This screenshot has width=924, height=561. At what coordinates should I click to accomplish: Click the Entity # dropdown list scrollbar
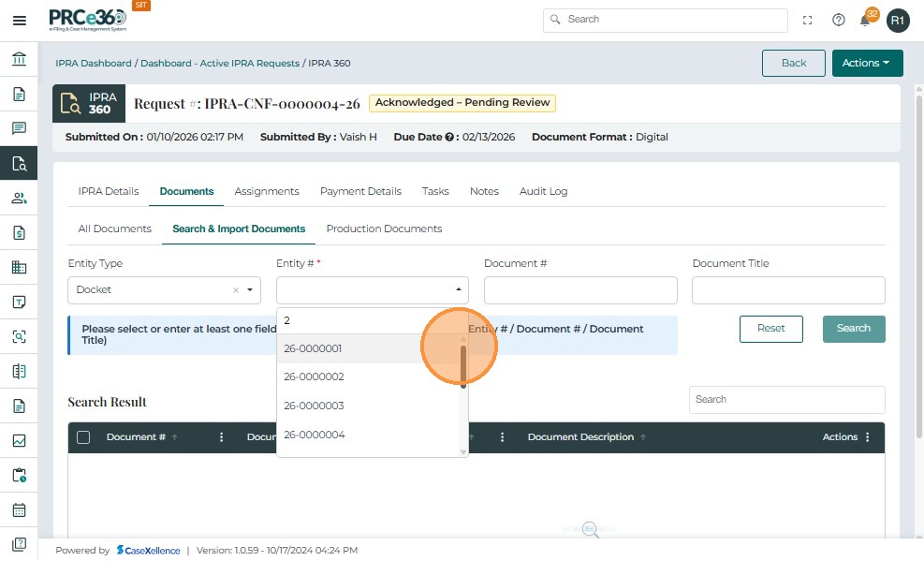click(x=463, y=366)
